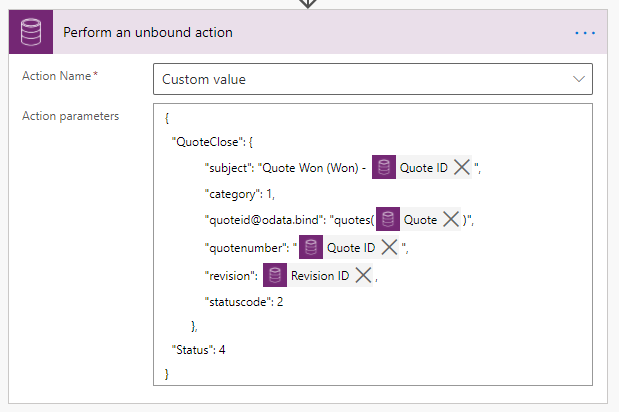Remove the Revision ID token
The image size is (619, 412).
point(364,275)
